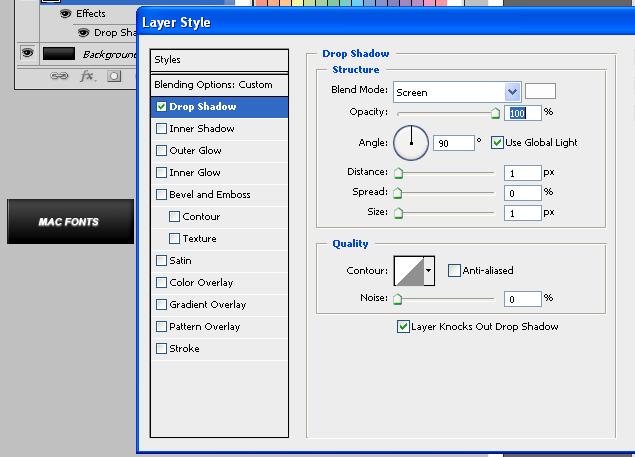
Task: Enable the Anti-aliased checkbox
Action: pos(454,271)
